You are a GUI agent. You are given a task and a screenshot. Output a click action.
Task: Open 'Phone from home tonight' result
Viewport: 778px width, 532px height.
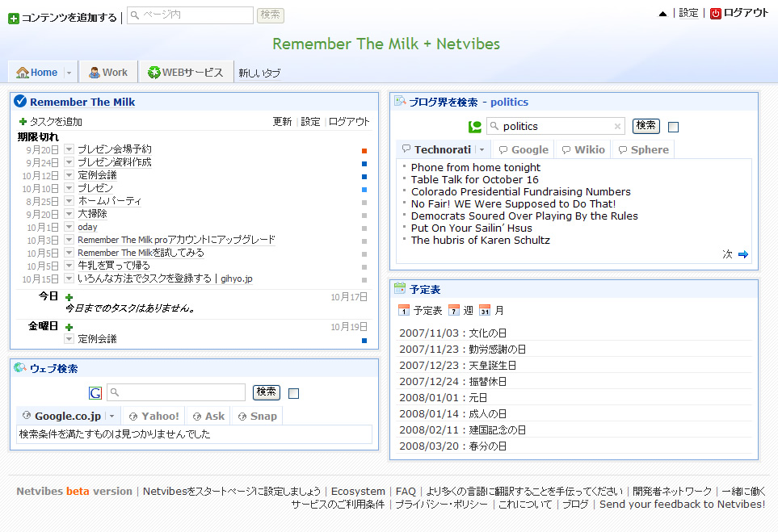click(476, 168)
